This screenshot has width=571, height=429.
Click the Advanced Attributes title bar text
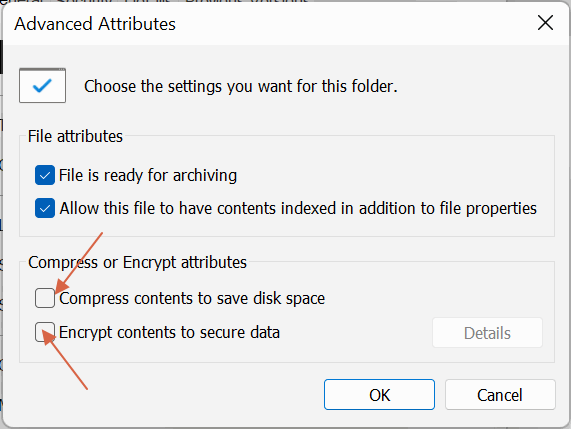(x=95, y=24)
